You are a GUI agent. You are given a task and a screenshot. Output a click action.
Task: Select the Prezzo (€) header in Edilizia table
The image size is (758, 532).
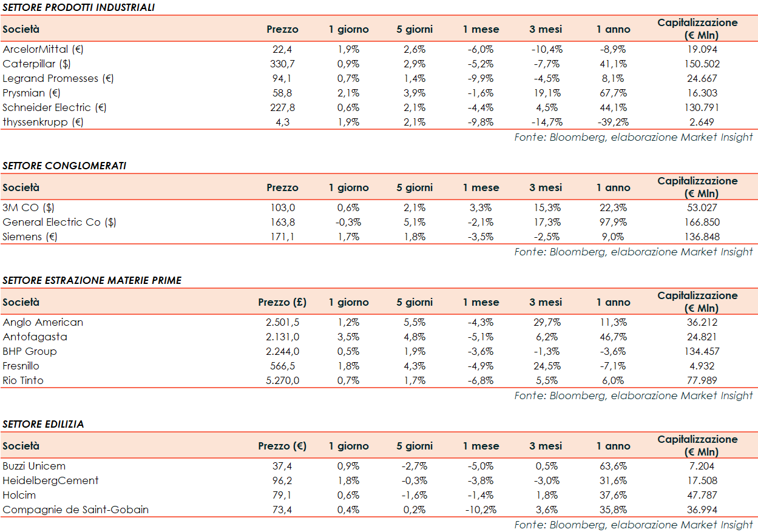[282, 446]
